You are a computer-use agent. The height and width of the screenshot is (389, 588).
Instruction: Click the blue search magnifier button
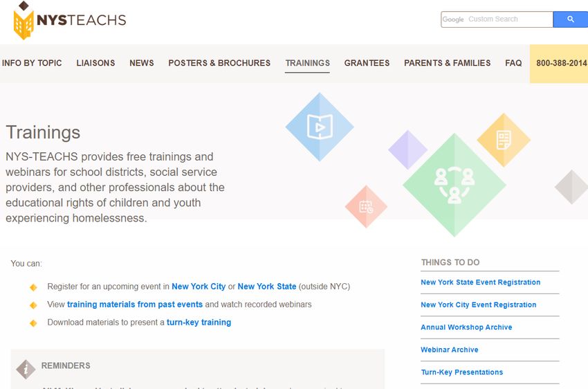click(571, 19)
